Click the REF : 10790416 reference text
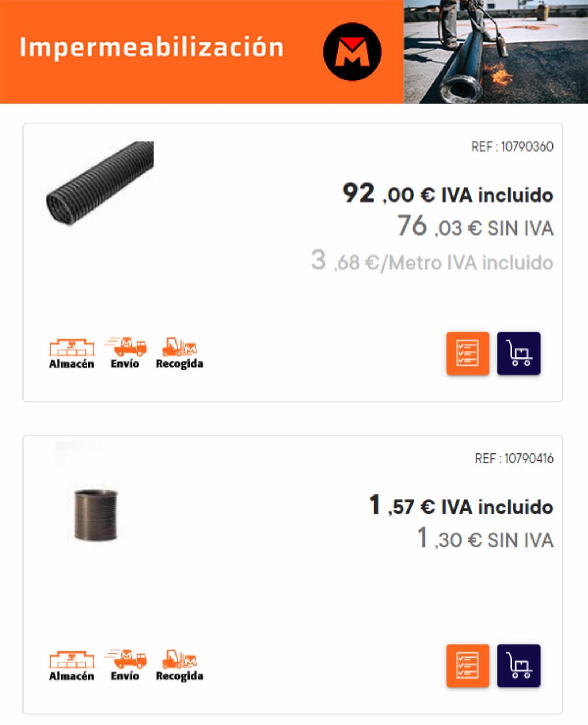588x725 pixels. 514,459
